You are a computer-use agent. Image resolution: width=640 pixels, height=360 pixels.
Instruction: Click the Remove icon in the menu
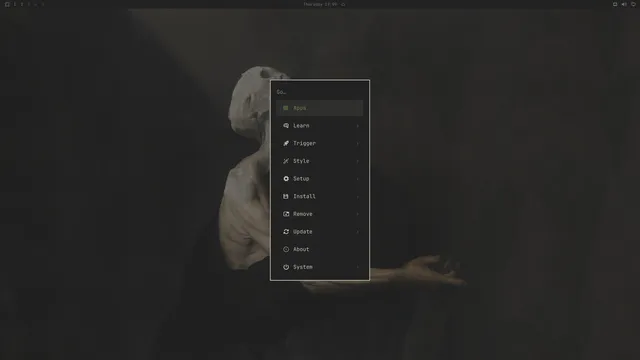286,214
